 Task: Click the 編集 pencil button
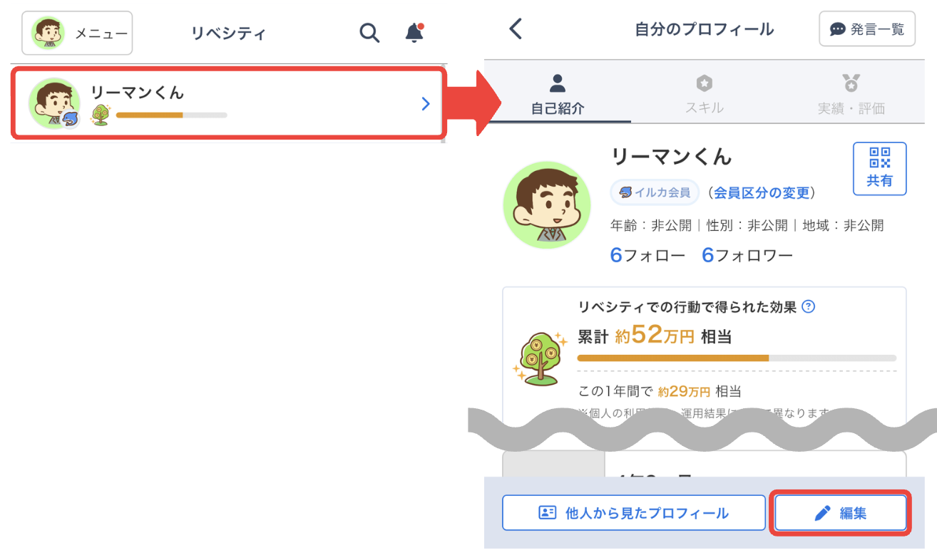click(x=841, y=513)
